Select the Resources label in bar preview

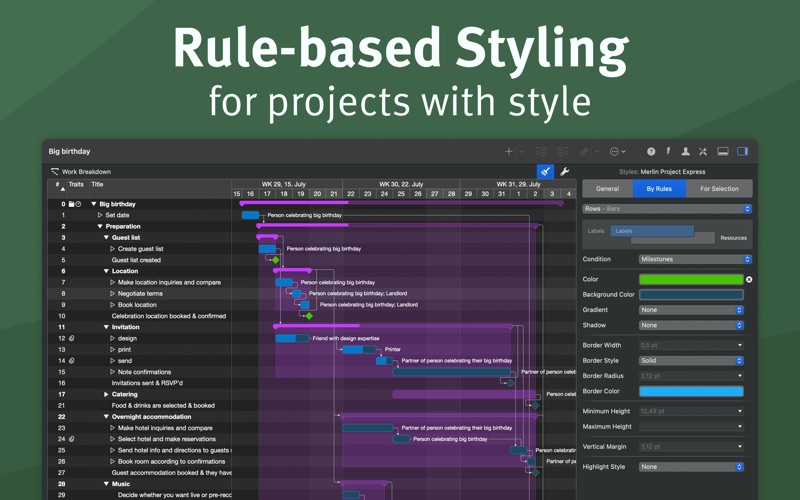733,238
